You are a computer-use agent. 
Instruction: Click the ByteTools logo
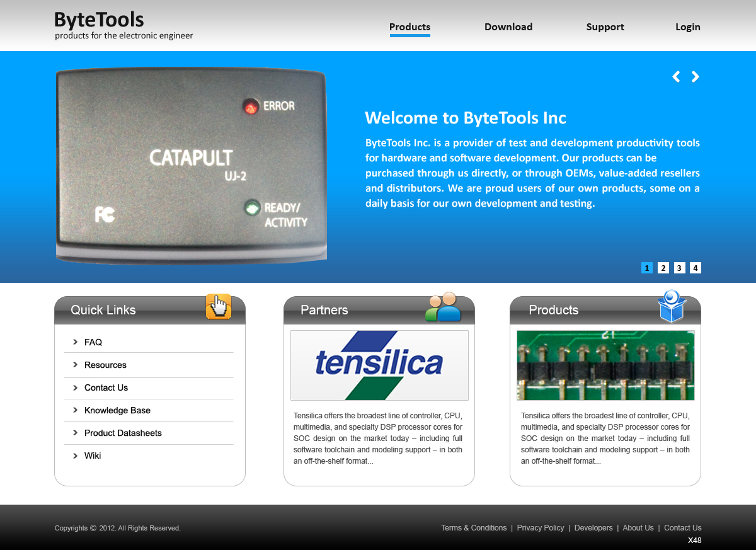99,20
